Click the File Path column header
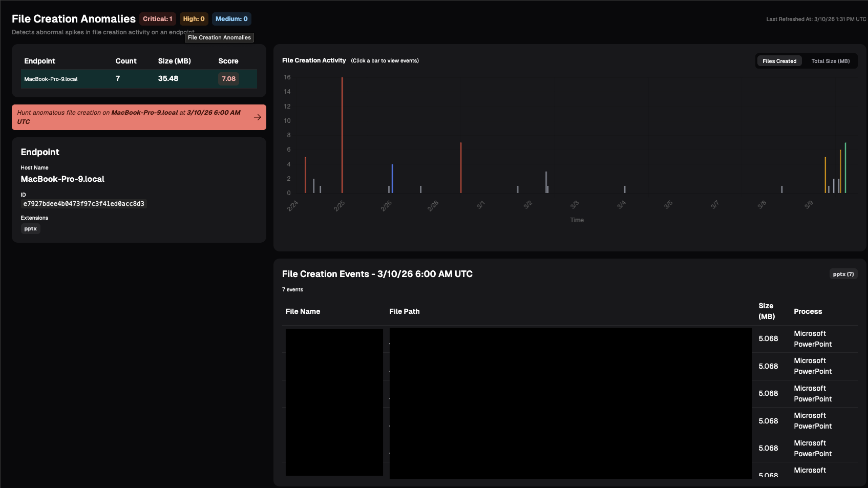868x488 pixels. 405,311
